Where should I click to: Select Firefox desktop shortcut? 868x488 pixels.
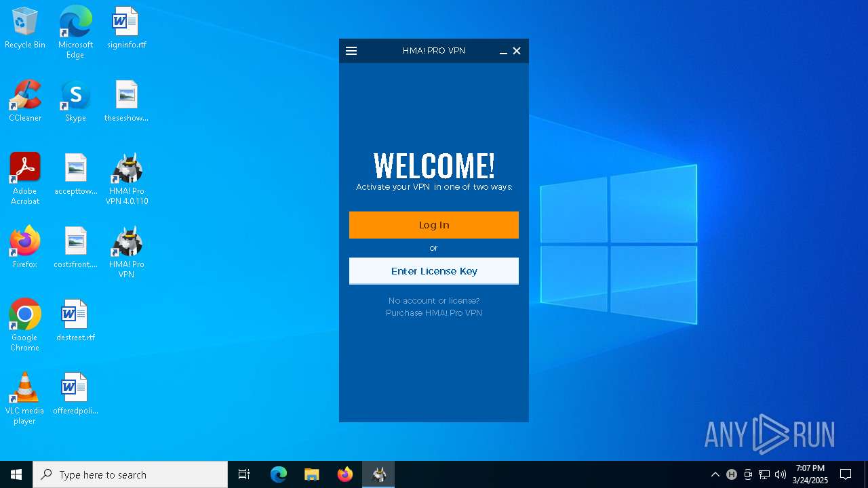click(25, 248)
